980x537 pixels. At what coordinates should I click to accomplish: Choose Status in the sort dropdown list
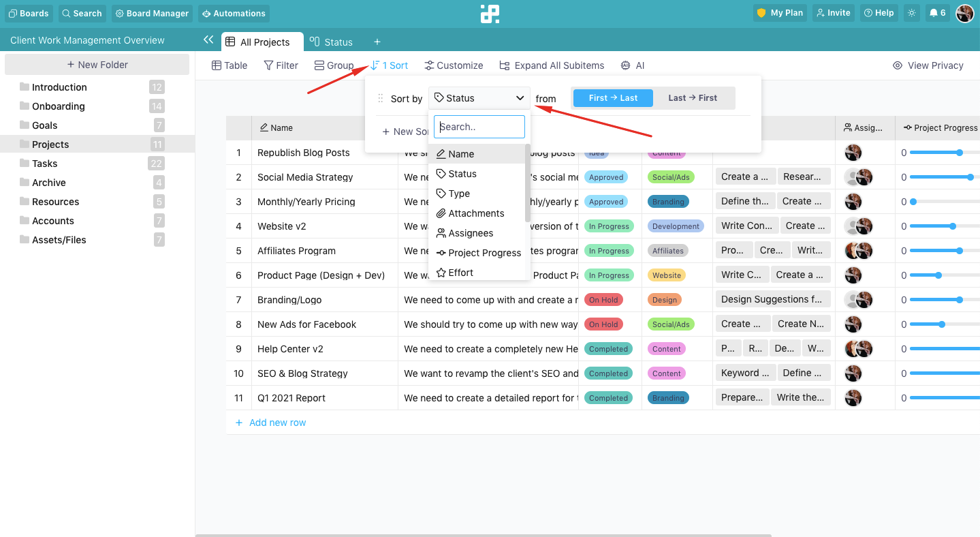click(x=477, y=174)
